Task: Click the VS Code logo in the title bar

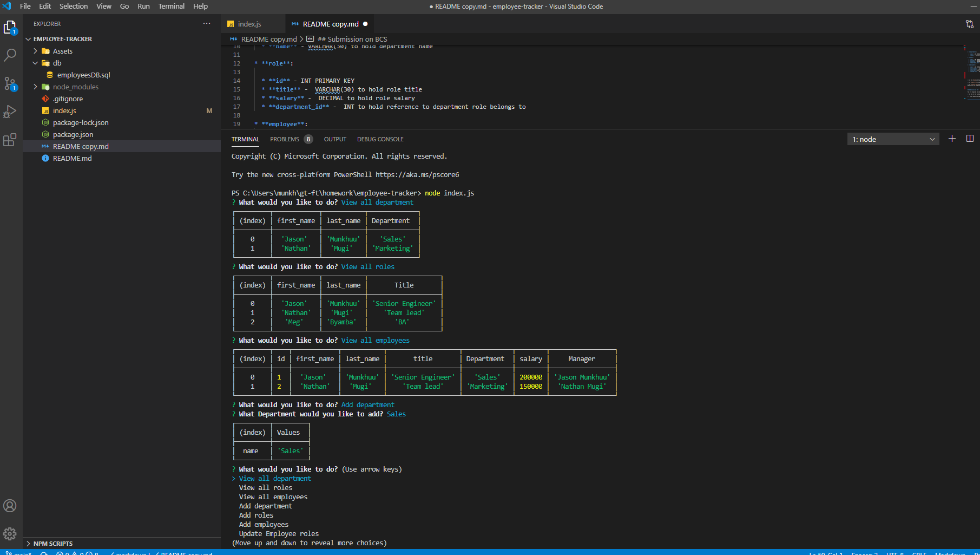Action: tap(6, 6)
